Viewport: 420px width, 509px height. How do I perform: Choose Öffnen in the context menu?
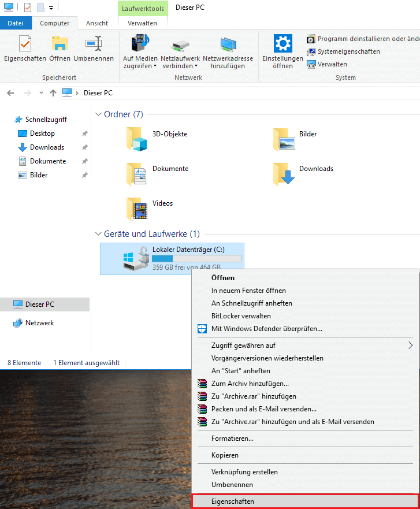point(305,278)
